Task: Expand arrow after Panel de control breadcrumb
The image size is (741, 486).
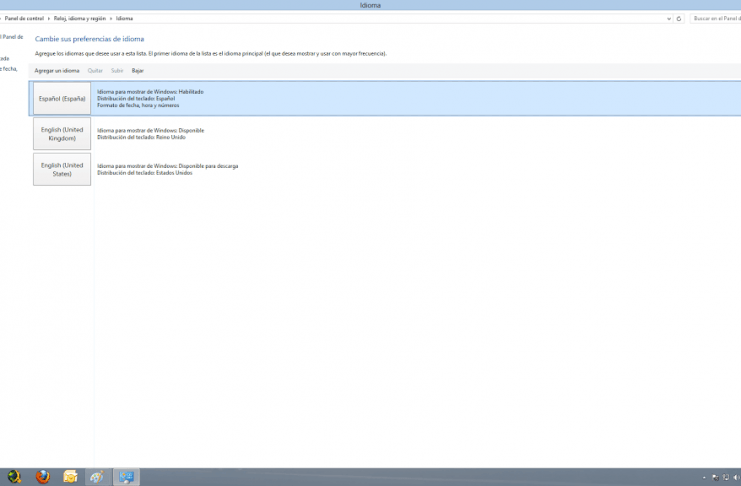Action: (x=49, y=18)
